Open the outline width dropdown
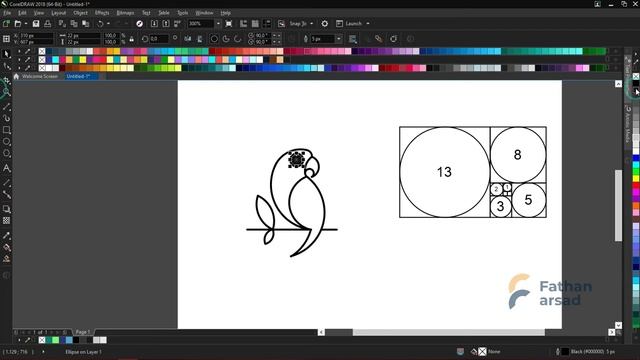The image size is (640, 360). (x=338, y=39)
